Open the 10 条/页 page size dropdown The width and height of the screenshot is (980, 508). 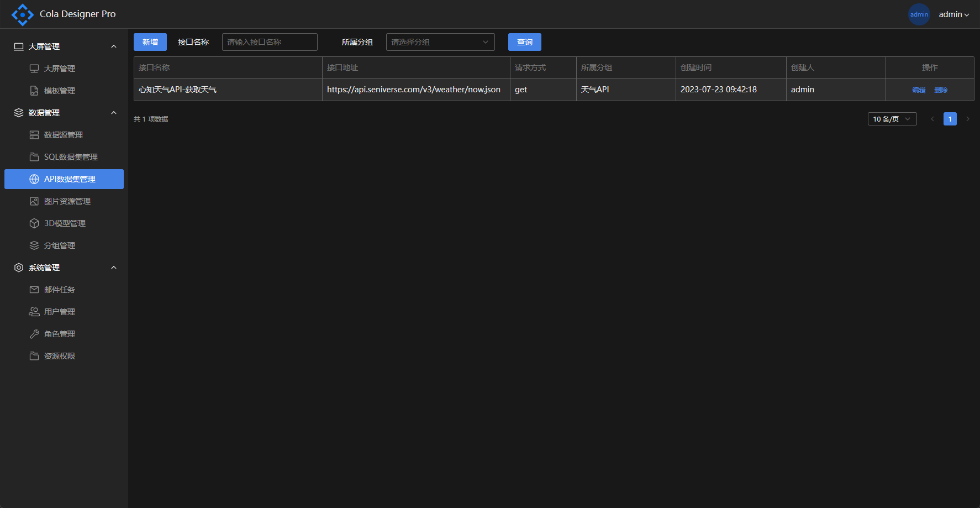(892, 119)
